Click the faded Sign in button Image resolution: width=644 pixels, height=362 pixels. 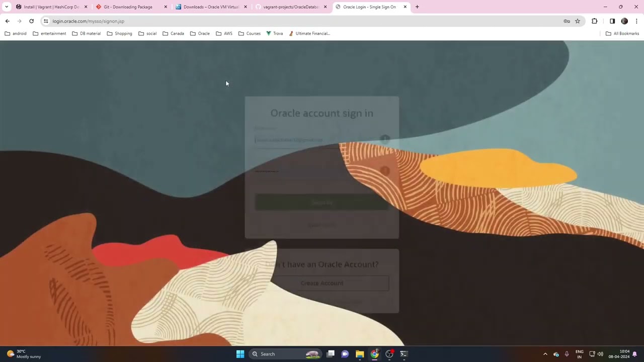coord(322,202)
